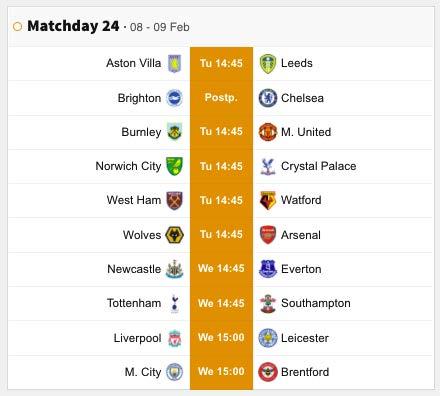Open the Tu 14:45 Burnley match time
Viewport: 440px width, 396px height.
click(x=221, y=131)
